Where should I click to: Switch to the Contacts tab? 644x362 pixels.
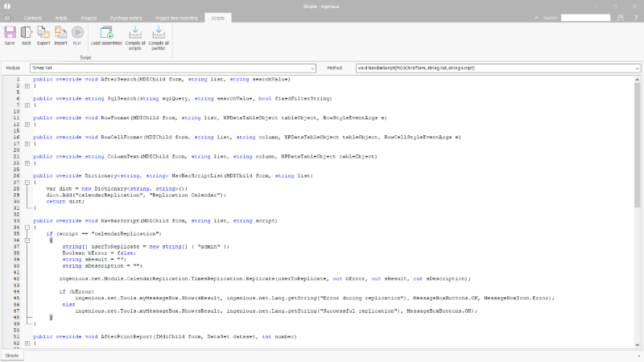click(33, 18)
